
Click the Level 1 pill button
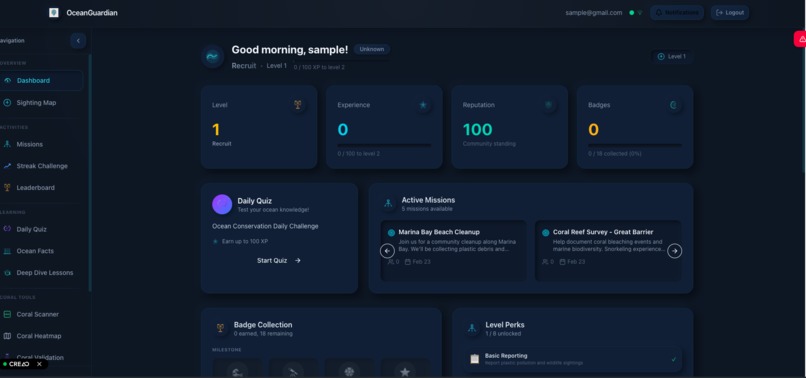(671, 57)
